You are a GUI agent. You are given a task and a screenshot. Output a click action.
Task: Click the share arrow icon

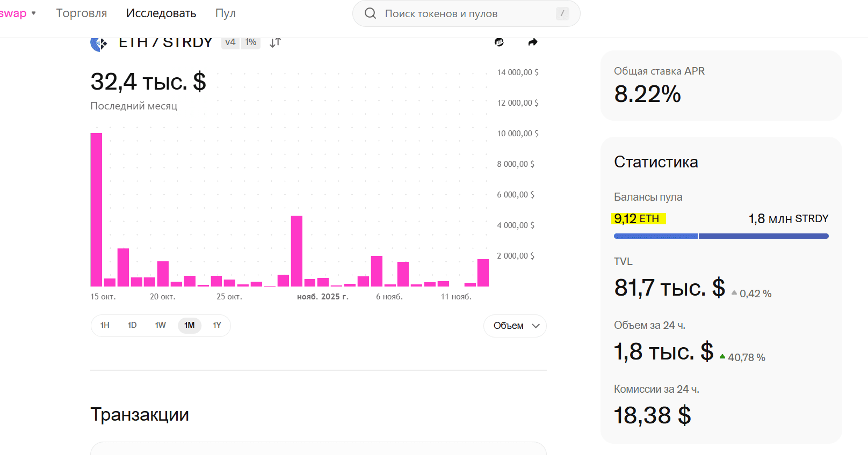pos(532,42)
